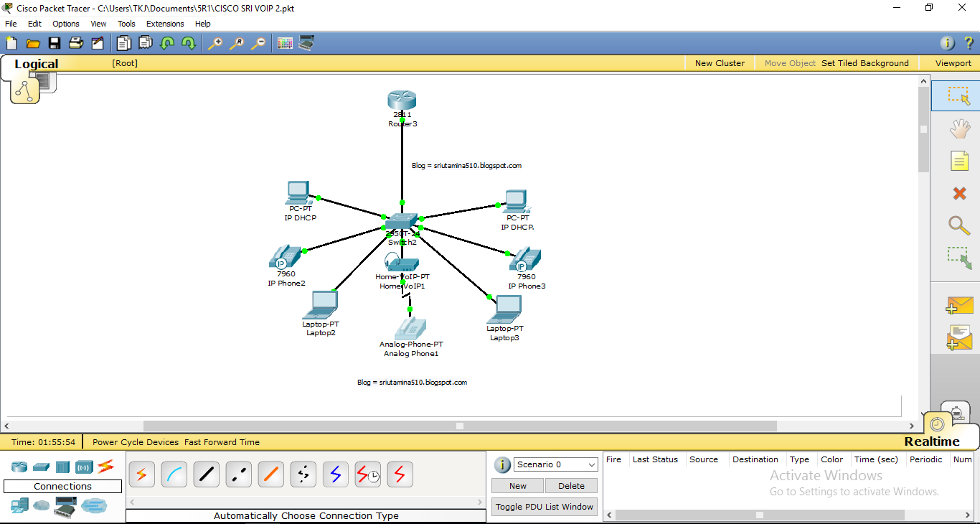
Task: Choose light blue Console cable
Action: click(x=174, y=474)
